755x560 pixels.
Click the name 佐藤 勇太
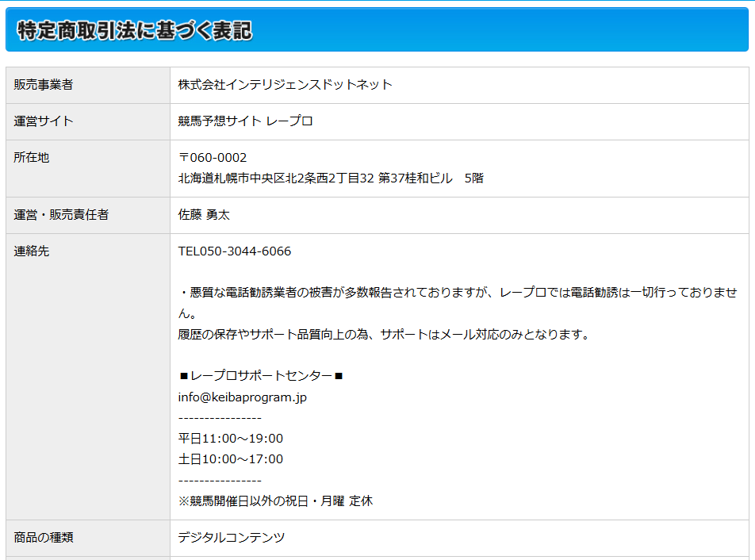pos(204,215)
